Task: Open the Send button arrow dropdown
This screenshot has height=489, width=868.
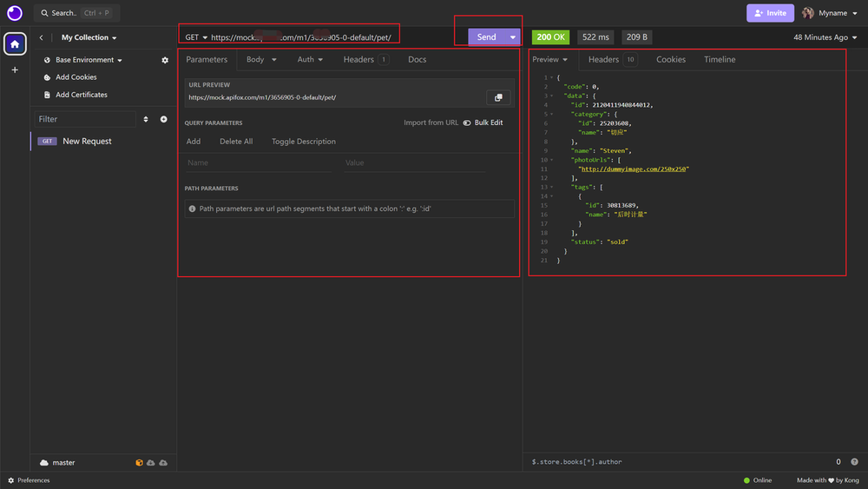Action: tap(513, 37)
